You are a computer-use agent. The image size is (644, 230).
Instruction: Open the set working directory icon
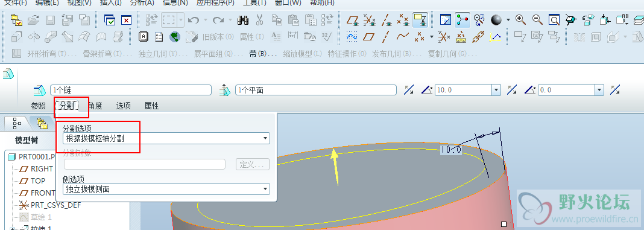pos(16,19)
